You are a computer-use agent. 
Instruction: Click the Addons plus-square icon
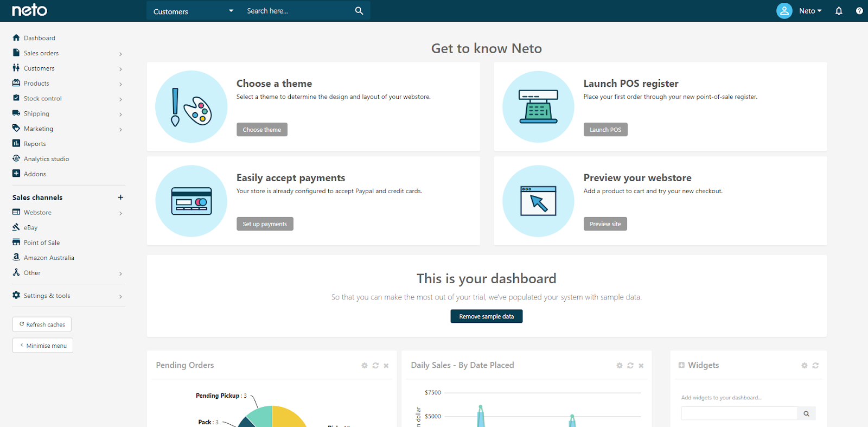click(16, 174)
